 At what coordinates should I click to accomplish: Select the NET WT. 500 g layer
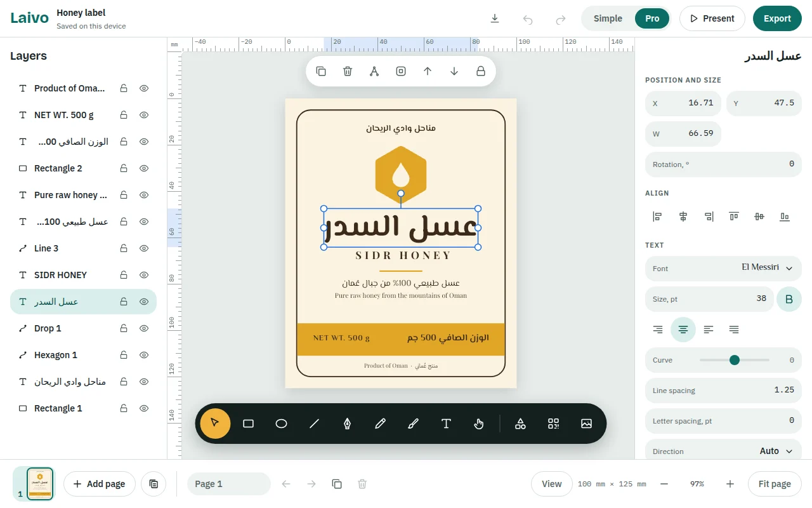[x=83, y=115]
